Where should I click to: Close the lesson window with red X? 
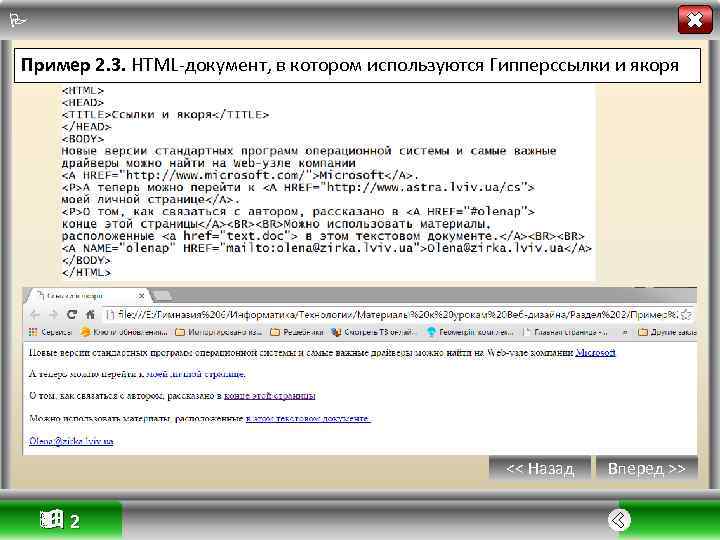point(695,20)
